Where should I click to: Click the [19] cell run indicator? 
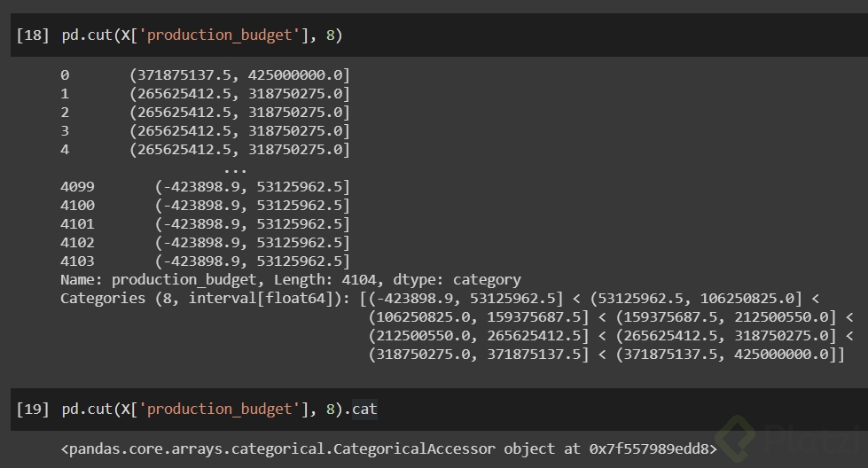pyautogui.click(x=32, y=409)
